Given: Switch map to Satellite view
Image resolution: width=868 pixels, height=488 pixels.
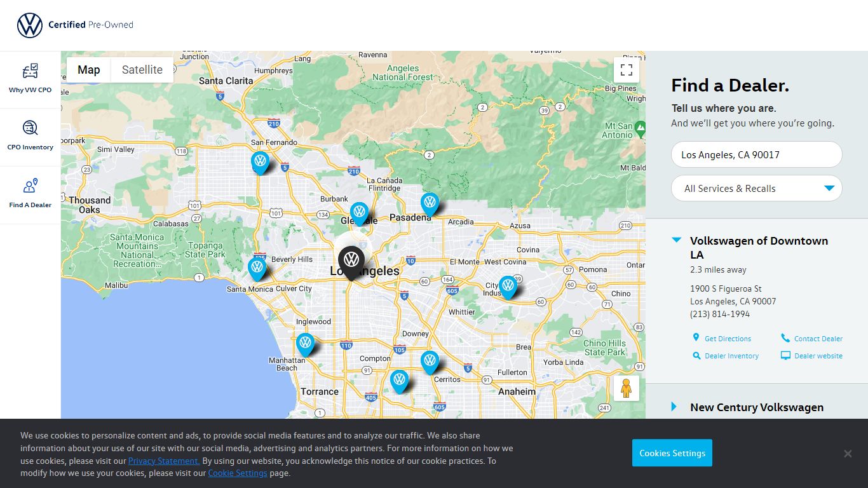Looking at the screenshot, I should tap(142, 70).
